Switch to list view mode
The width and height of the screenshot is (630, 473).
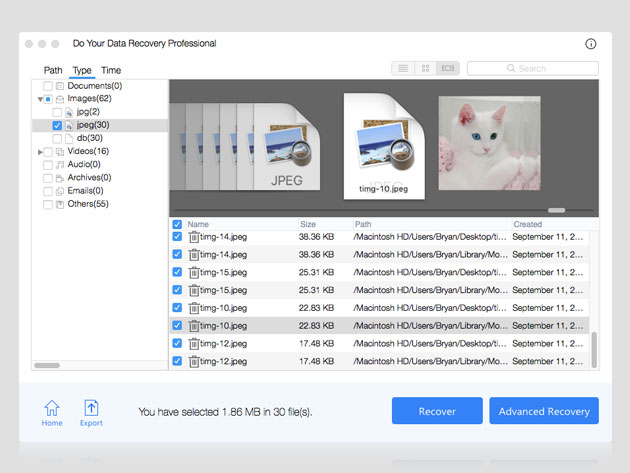click(403, 68)
